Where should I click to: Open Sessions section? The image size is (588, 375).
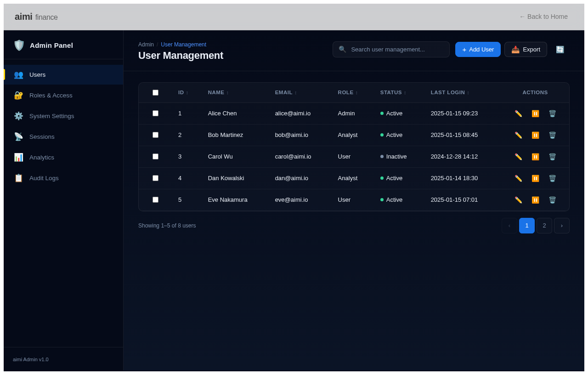tap(63, 136)
